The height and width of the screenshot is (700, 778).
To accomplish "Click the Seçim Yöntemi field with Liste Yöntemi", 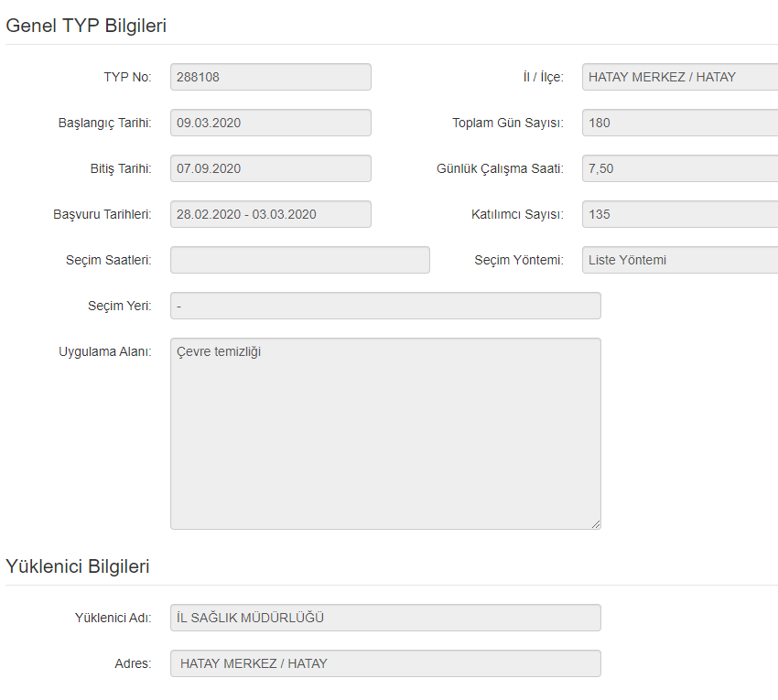I will (x=679, y=260).
